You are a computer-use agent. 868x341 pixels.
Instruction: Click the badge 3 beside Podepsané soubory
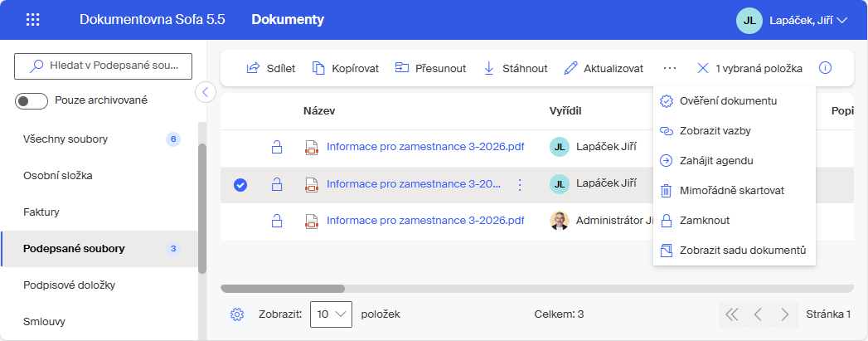coord(173,249)
